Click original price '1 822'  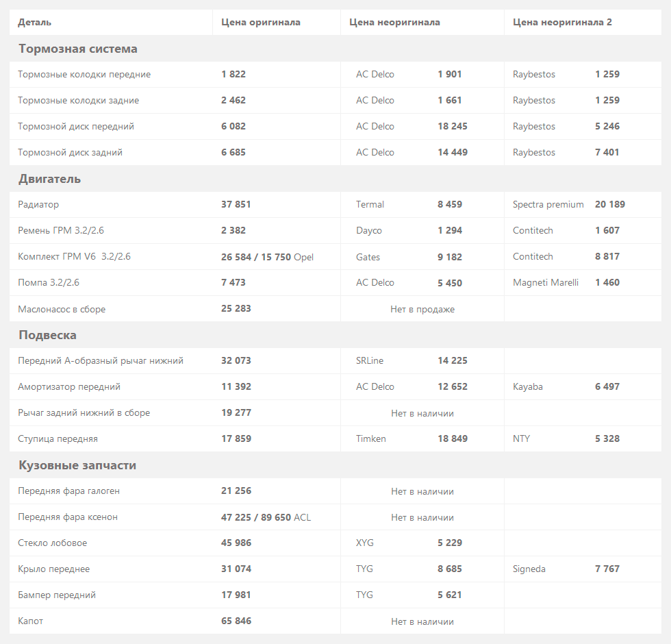tap(233, 74)
